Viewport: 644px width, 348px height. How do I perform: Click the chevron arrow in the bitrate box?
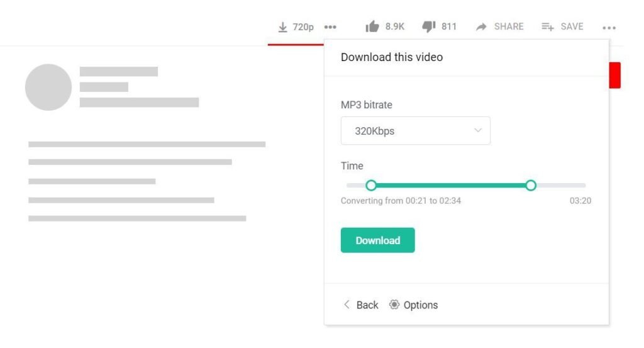pos(477,131)
